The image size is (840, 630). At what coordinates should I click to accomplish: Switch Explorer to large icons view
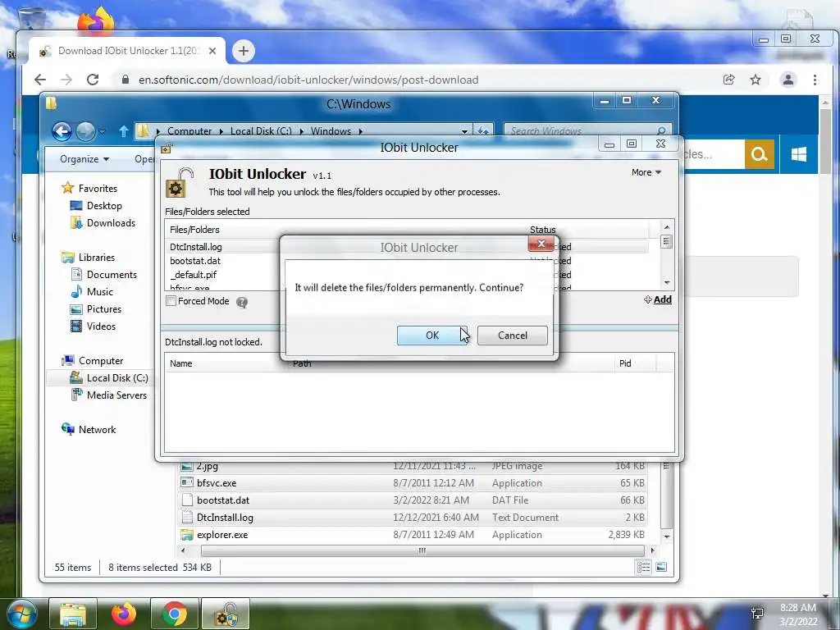pyautogui.click(x=662, y=568)
